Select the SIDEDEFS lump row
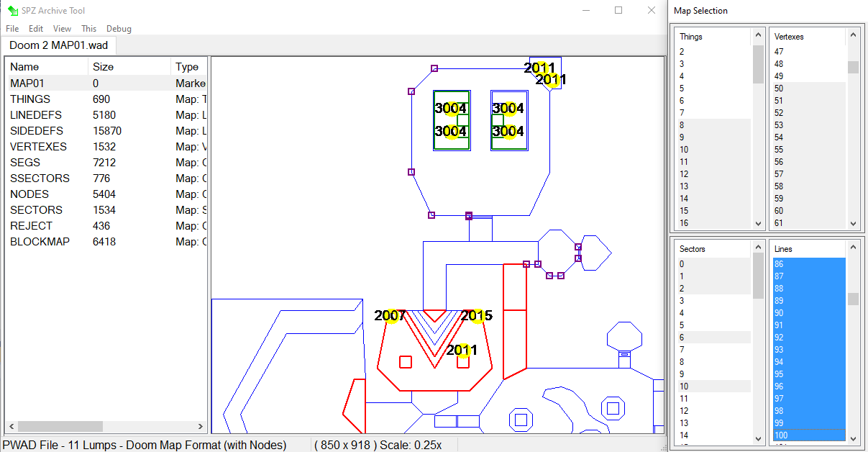The image size is (868, 452). [106, 131]
